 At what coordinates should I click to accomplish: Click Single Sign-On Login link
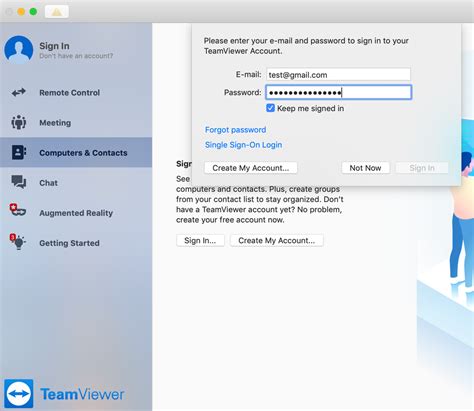point(243,145)
